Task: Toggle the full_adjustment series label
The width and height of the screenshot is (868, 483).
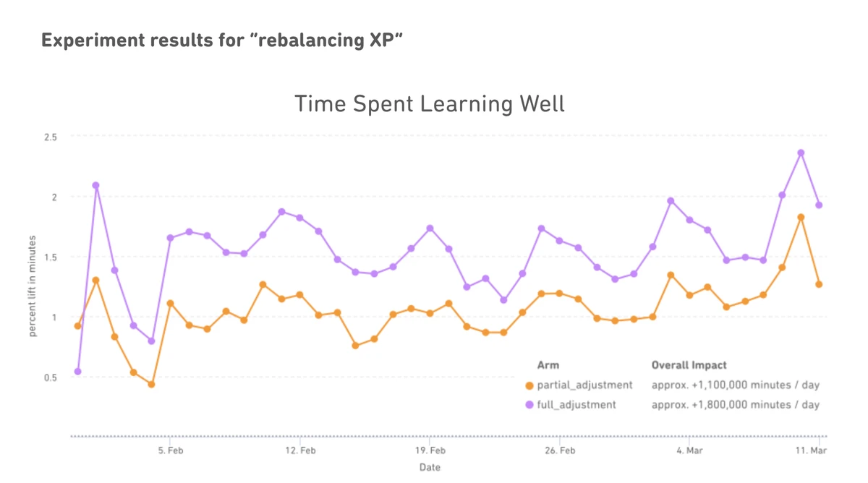Action: (576, 405)
